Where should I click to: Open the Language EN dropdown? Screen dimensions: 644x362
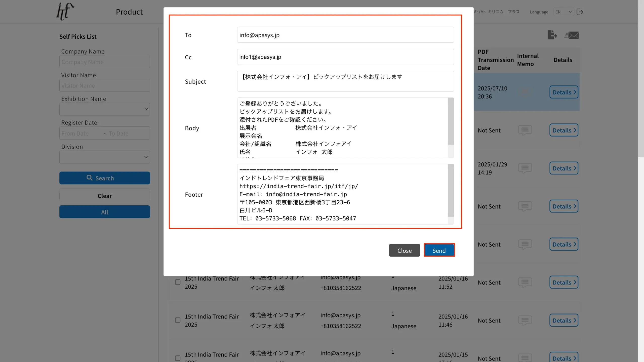[563, 12]
